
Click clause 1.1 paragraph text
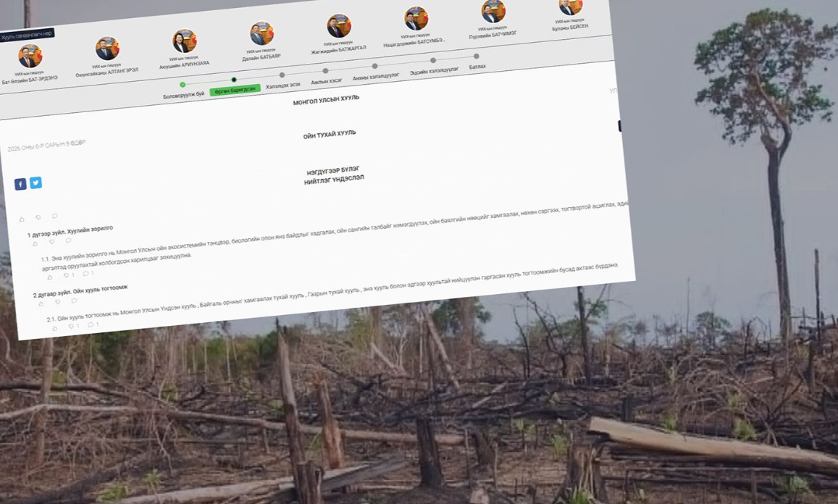337,235
